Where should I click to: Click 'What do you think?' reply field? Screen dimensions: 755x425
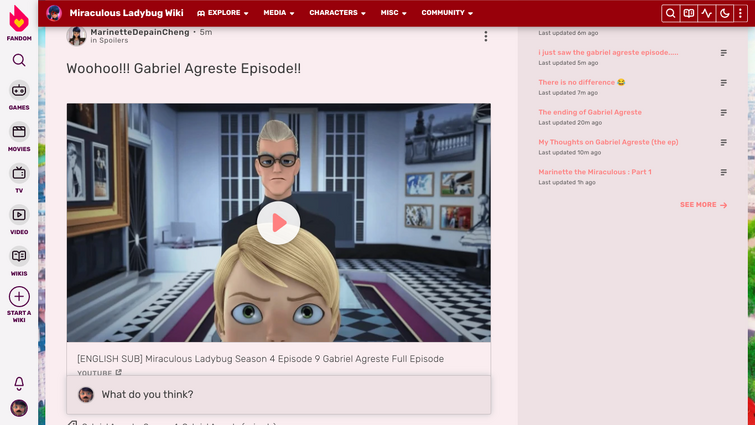click(x=279, y=395)
